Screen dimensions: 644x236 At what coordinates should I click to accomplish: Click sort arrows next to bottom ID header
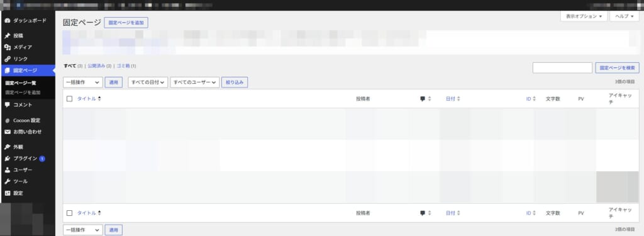(x=535, y=213)
